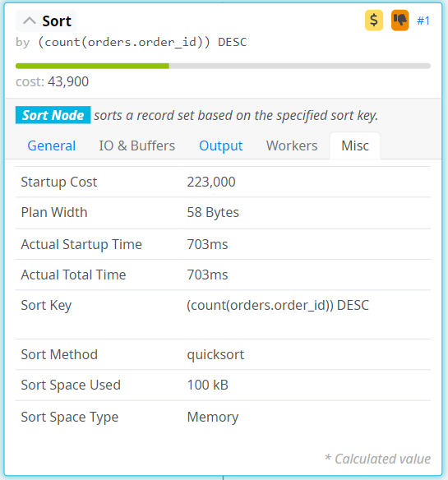
Task: Click the Startup Cost value 223,000
Action: [x=211, y=182]
